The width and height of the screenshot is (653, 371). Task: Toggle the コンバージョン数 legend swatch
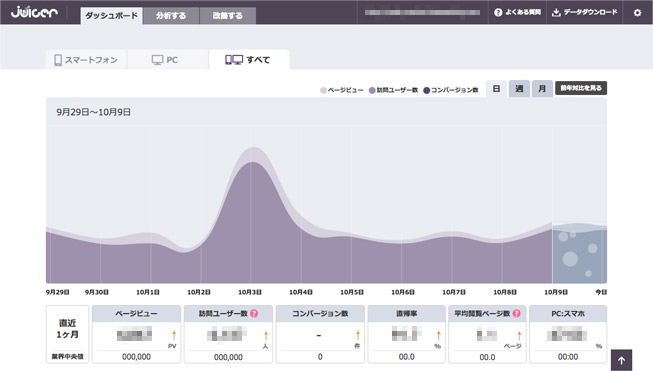click(426, 90)
